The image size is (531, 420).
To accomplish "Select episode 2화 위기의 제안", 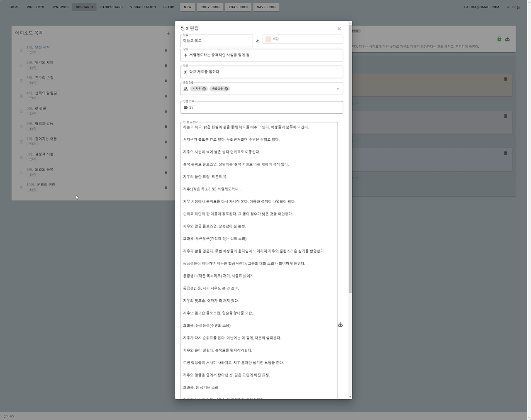I will point(40,63).
